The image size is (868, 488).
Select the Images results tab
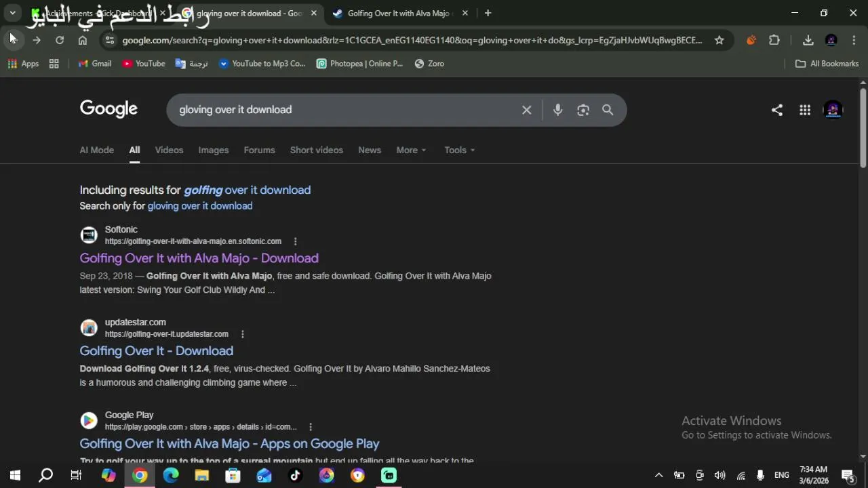(214, 150)
